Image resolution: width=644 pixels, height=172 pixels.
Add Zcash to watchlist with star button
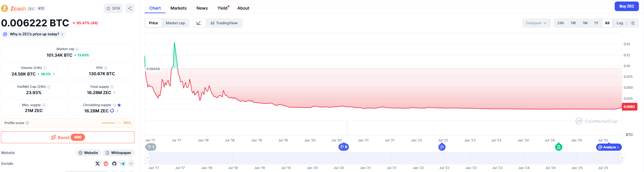click(113, 8)
